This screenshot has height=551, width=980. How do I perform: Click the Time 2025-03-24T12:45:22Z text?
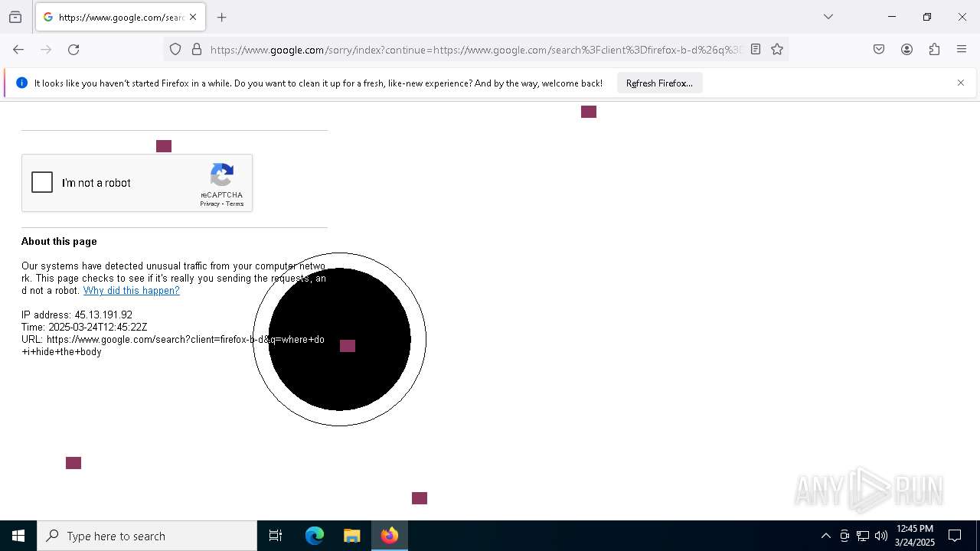[84, 328]
